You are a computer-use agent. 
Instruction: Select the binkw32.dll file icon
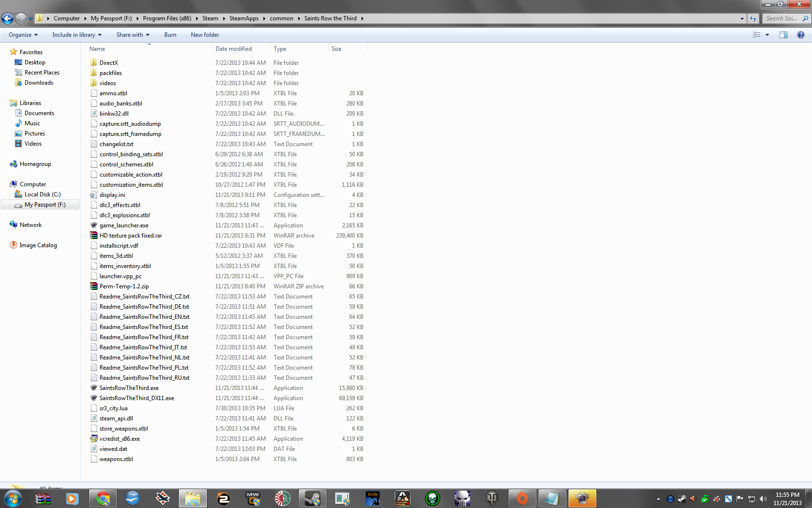[94, 113]
